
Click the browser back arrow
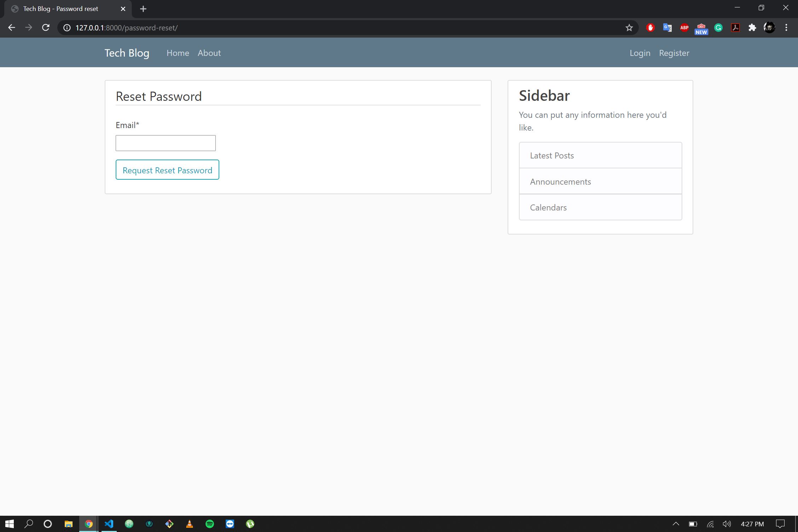tap(12, 28)
